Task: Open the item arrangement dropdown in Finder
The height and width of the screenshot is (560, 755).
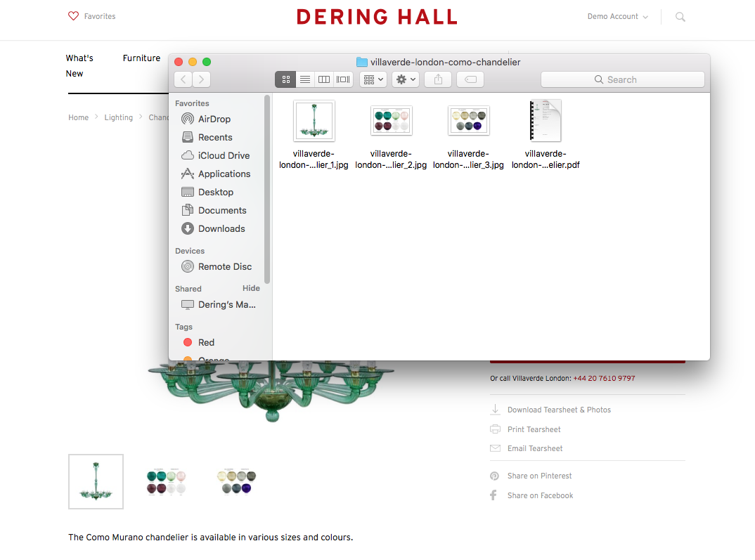Action: 373,79
